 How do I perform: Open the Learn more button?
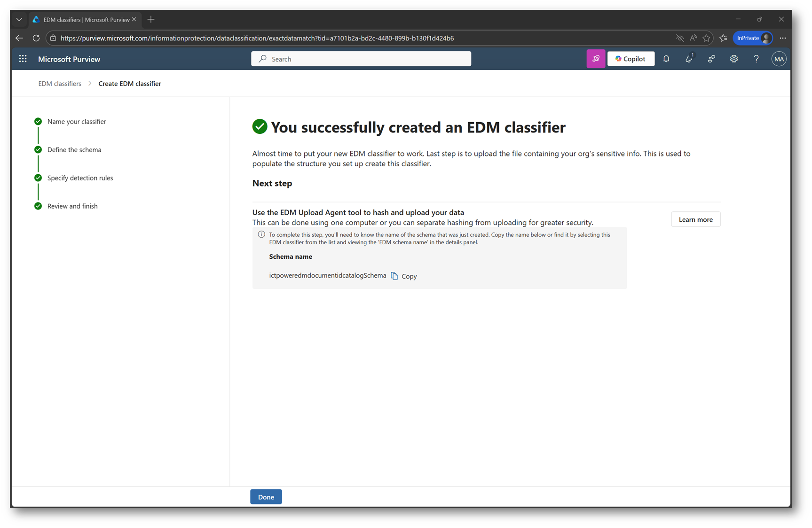(x=695, y=219)
